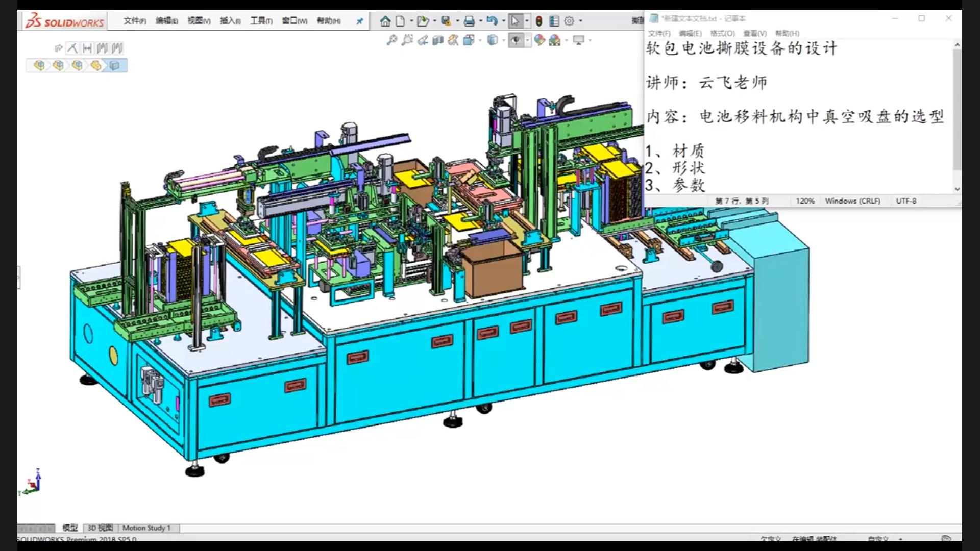Activate the Select cursor tool
The width and height of the screenshot is (980, 551).
[x=515, y=21]
